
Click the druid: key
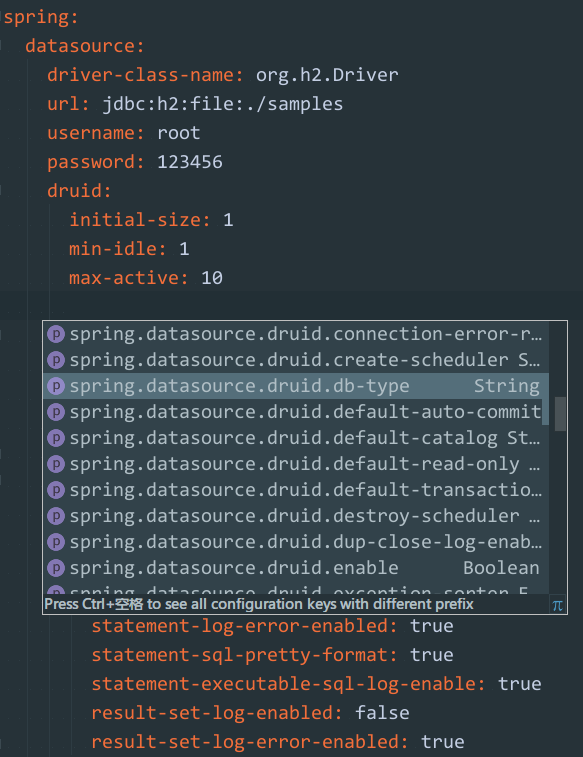(x=79, y=191)
